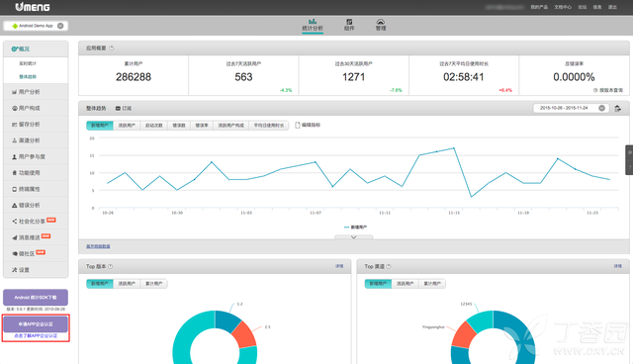Image resolution: width=633 pixels, height=364 pixels.
Task: Click orange 2.5 segment in version donut
Action: click(244, 335)
